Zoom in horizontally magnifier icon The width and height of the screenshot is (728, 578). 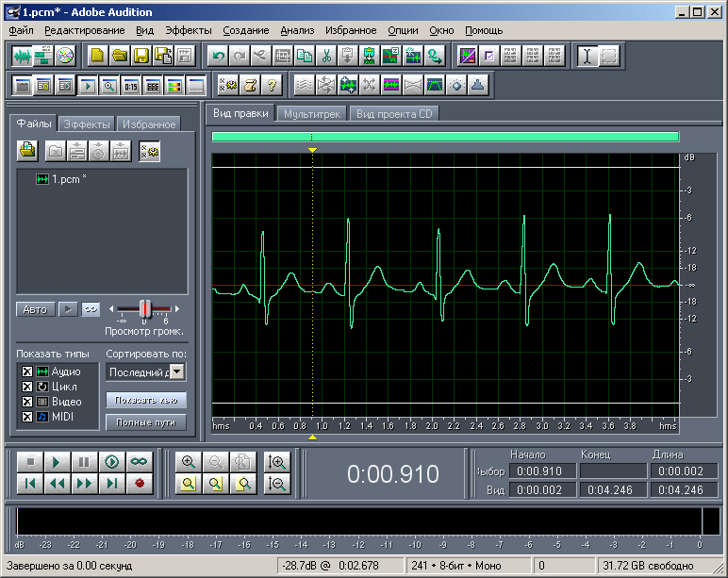tap(188, 462)
